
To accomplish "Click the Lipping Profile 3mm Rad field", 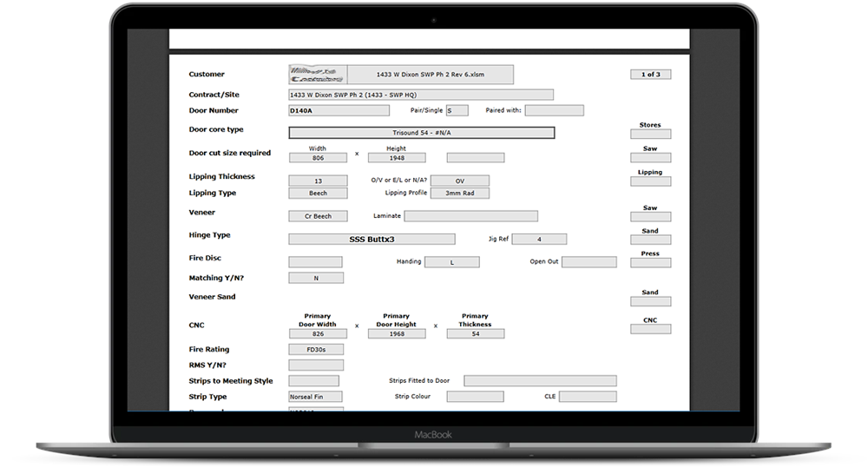I will click(x=459, y=194).
